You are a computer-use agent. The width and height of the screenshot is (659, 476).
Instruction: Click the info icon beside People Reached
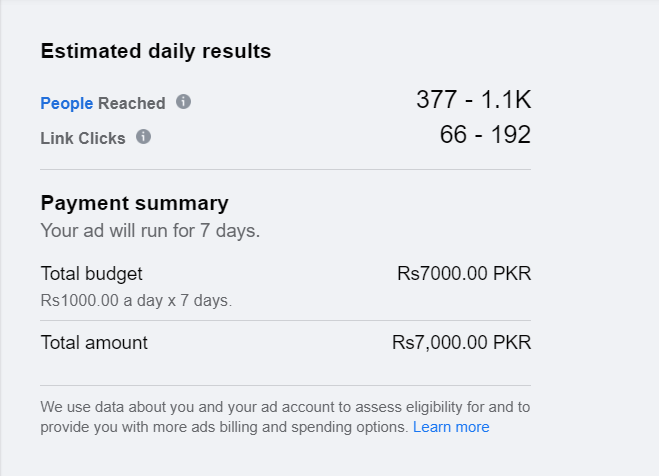point(183,102)
